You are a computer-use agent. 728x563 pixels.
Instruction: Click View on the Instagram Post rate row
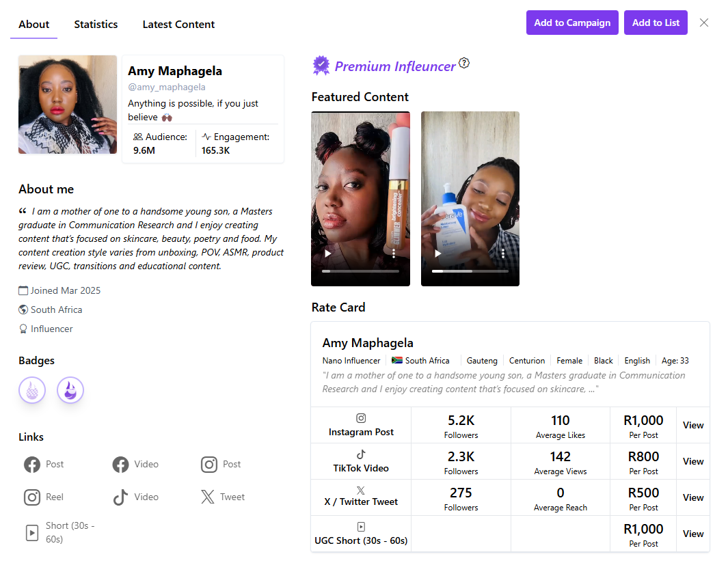(x=692, y=425)
